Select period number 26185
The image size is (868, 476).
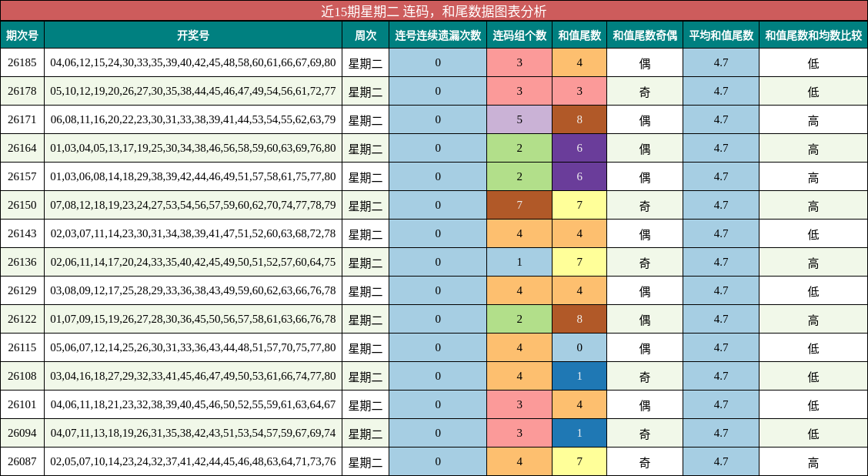22,62
